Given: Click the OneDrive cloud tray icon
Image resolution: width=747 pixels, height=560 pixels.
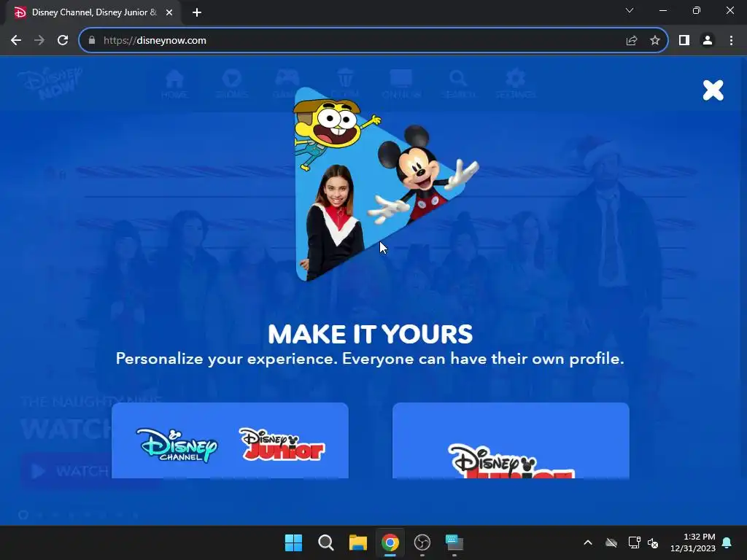Looking at the screenshot, I should (x=611, y=542).
